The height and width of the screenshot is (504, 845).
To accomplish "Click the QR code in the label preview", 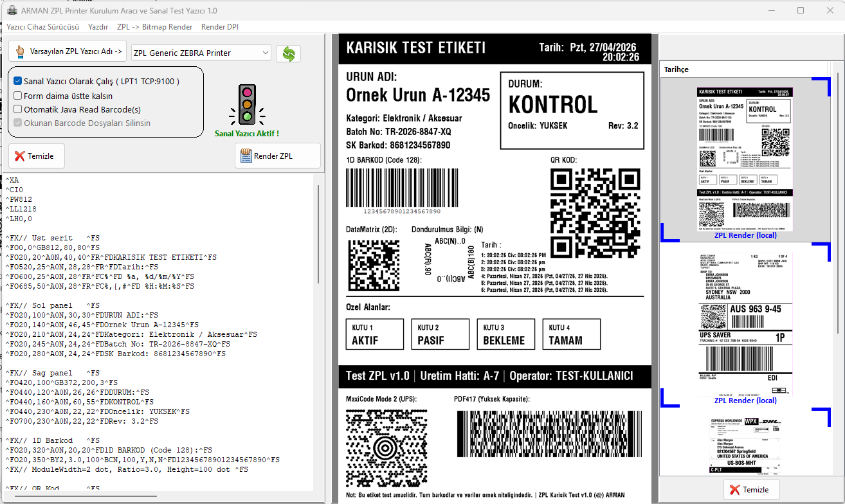I will 595,213.
